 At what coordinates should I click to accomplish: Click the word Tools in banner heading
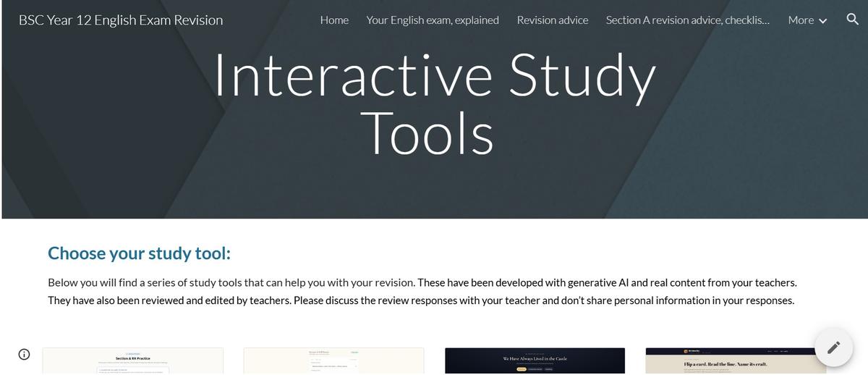pyautogui.click(x=427, y=133)
